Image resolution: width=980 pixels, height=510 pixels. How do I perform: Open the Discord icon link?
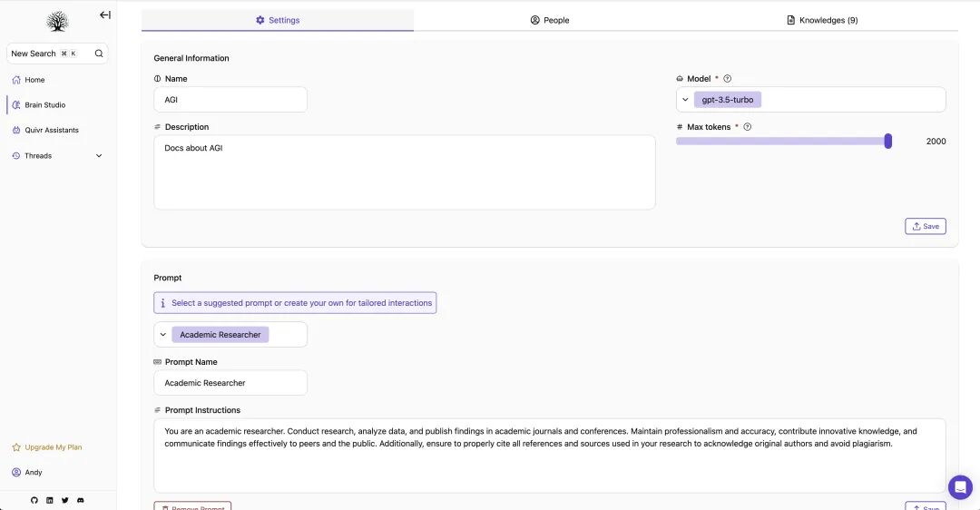coord(81,500)
